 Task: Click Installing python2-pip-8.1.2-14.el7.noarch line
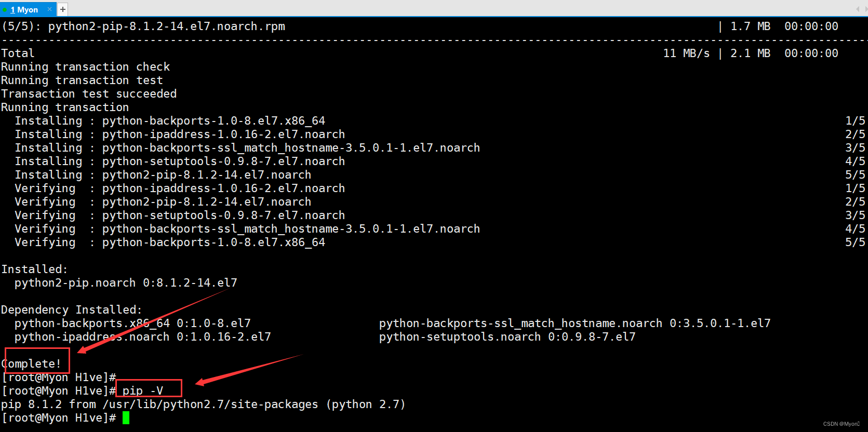(x=163, y=175)
